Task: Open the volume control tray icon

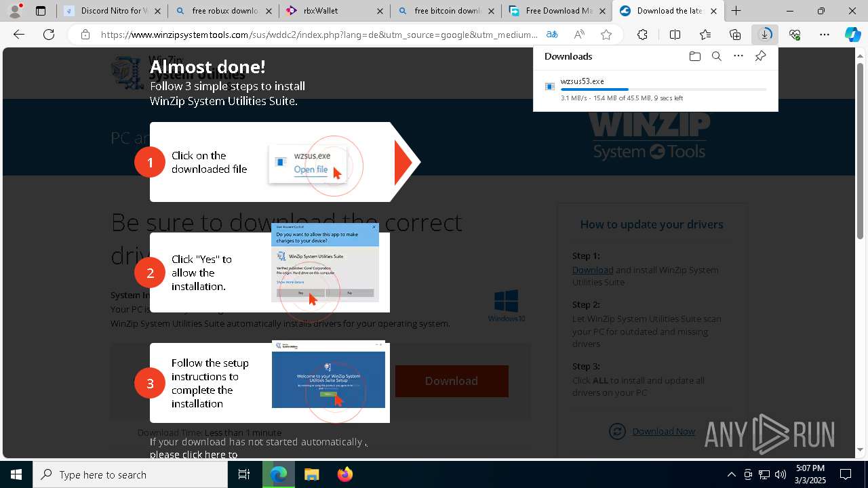Action: coord(780,474)
